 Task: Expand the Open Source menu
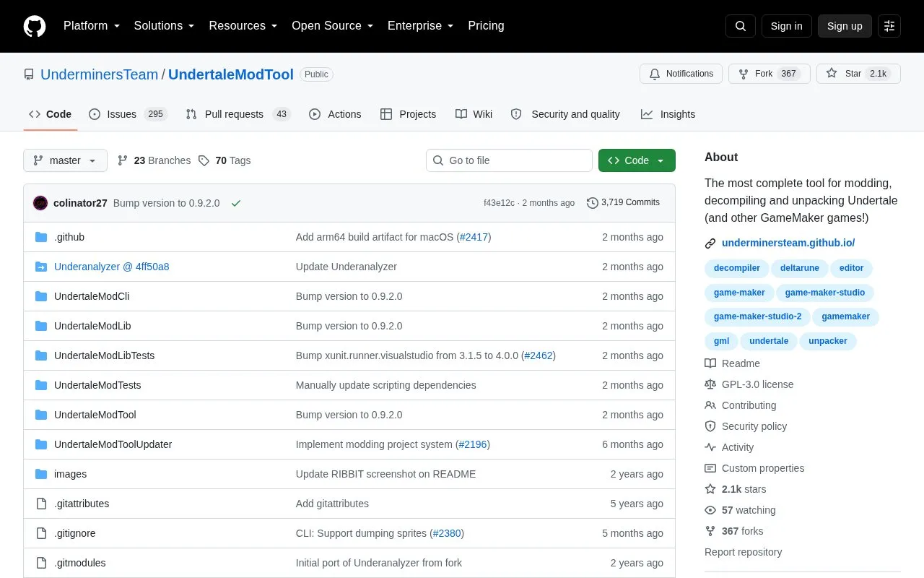point(333,26)
